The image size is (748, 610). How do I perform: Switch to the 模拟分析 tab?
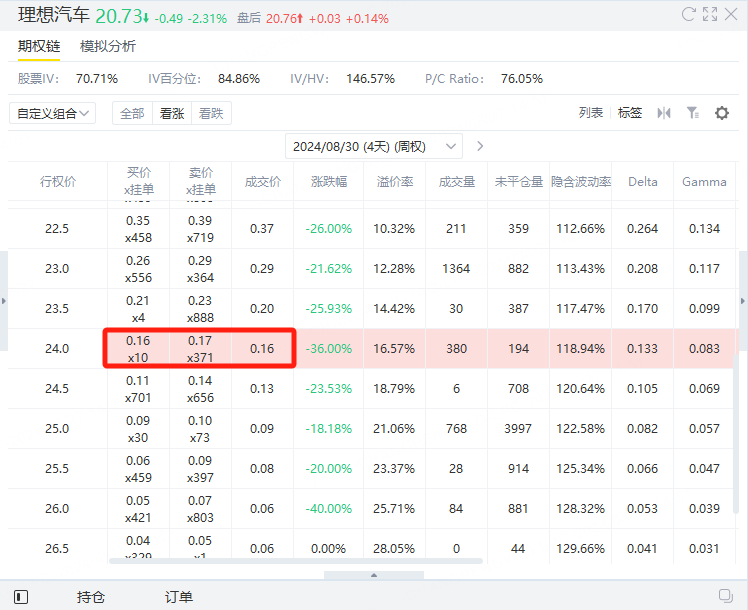[x=108, y=46]
